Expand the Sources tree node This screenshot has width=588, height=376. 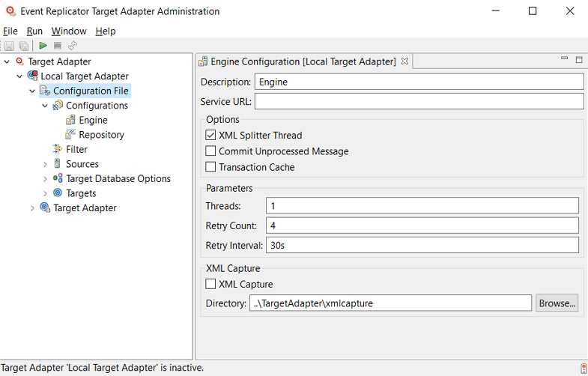pyautogui.click(x=45, y=164)
